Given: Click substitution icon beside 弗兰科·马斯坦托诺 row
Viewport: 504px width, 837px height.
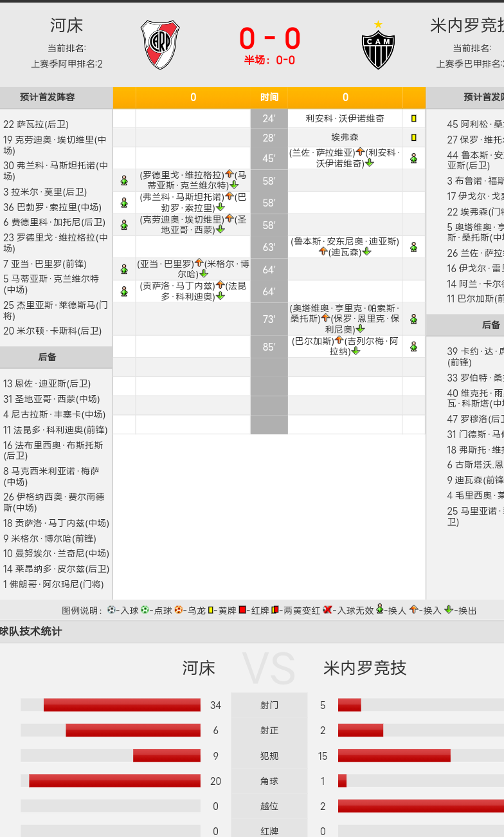Looking at the screenshot, I should [x=124, y=203].
